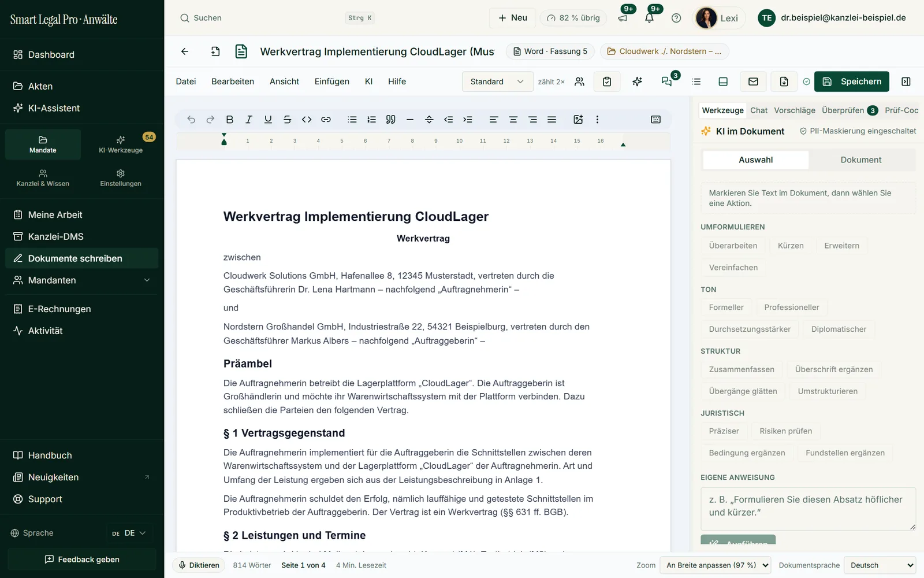
Task: Click the underline formatting icon
Action: [x=268, y=120]
